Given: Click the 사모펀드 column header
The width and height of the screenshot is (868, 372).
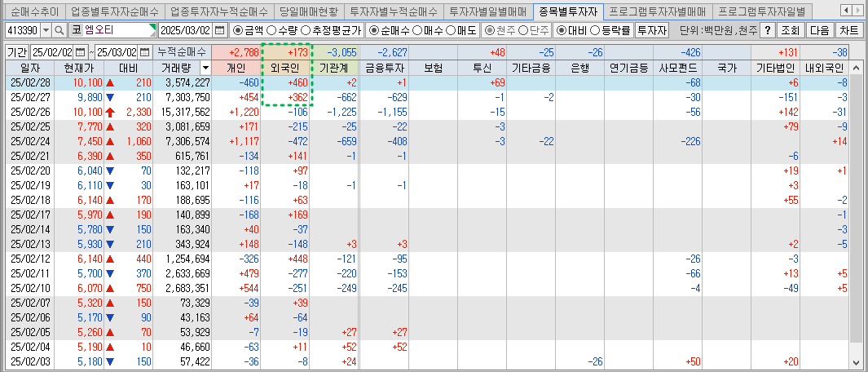Looking at the screenshot, I should coord(677,69).
